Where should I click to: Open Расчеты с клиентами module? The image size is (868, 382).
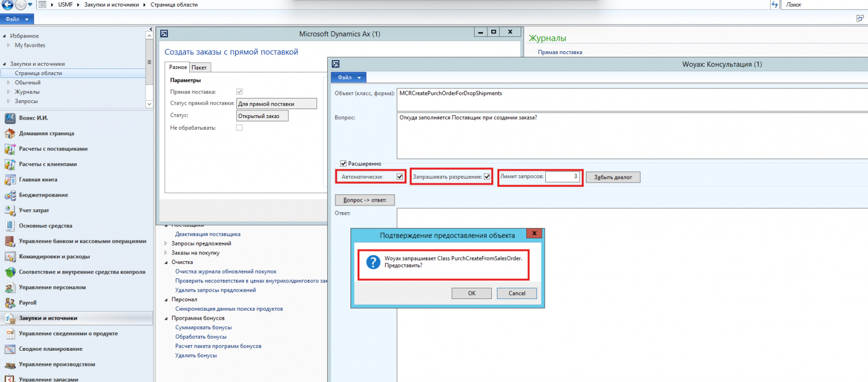pos(48,164)
